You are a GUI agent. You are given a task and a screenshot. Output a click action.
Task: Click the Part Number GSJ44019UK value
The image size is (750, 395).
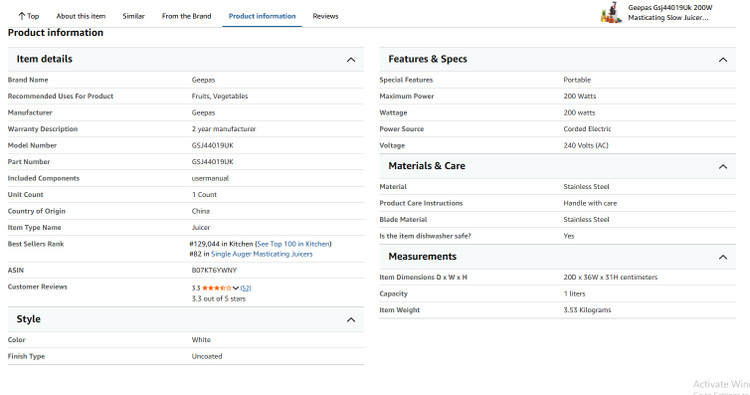[212, 162]
